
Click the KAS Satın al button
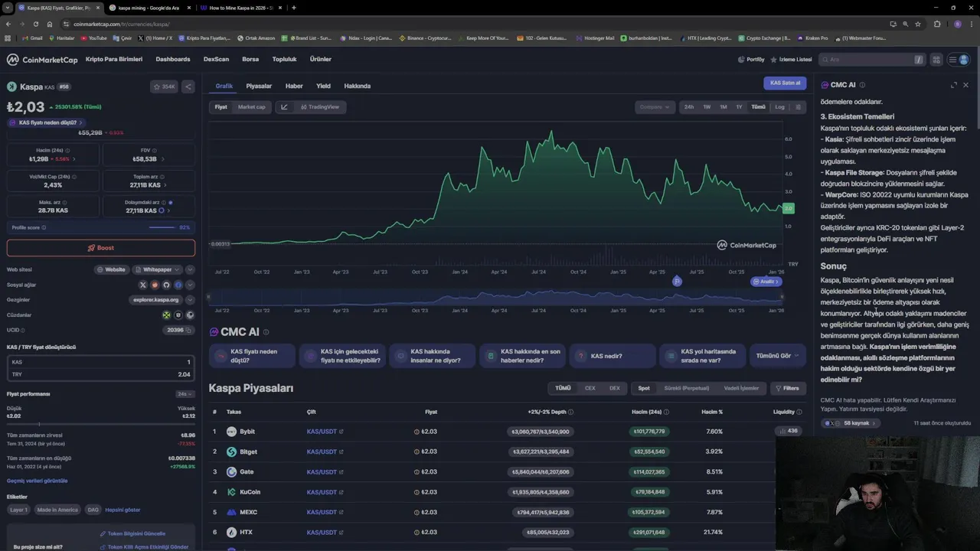point(785,83)
